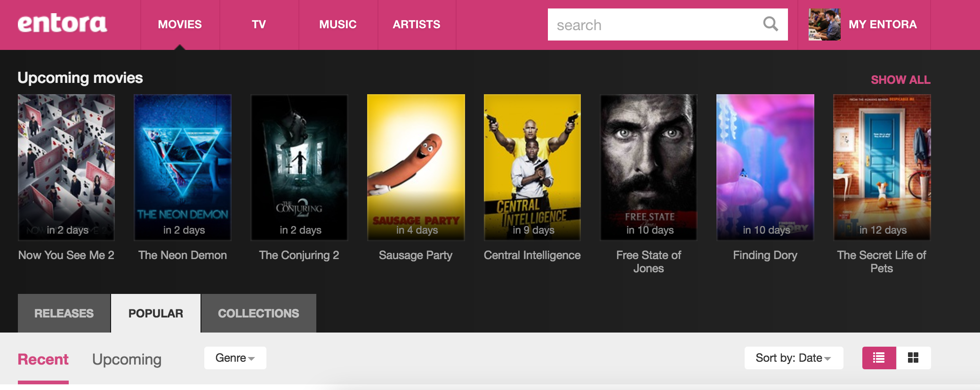Image resolution: width=980 pixels, height=390 pixels.
Task: Switch to list view
Action: (879, 358)
